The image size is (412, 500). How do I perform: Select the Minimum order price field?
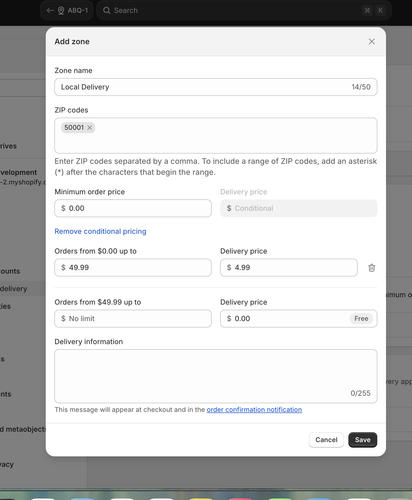(133, 208)
